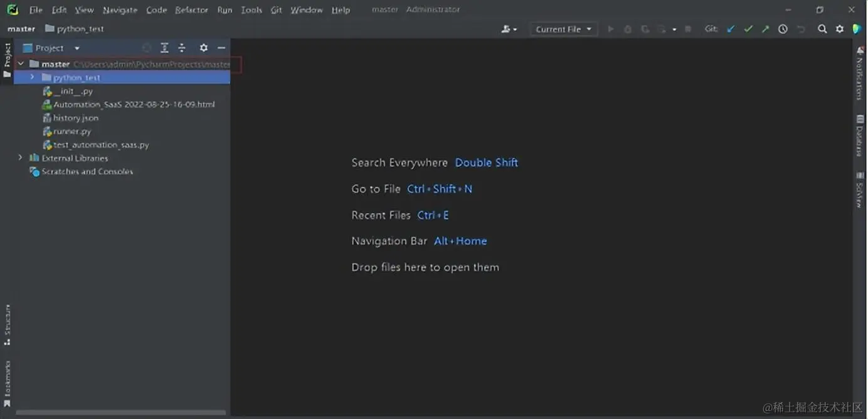
Task: Toggle the Project tool window stripe button
Action: pyautogui.click(x=7, y=60)
